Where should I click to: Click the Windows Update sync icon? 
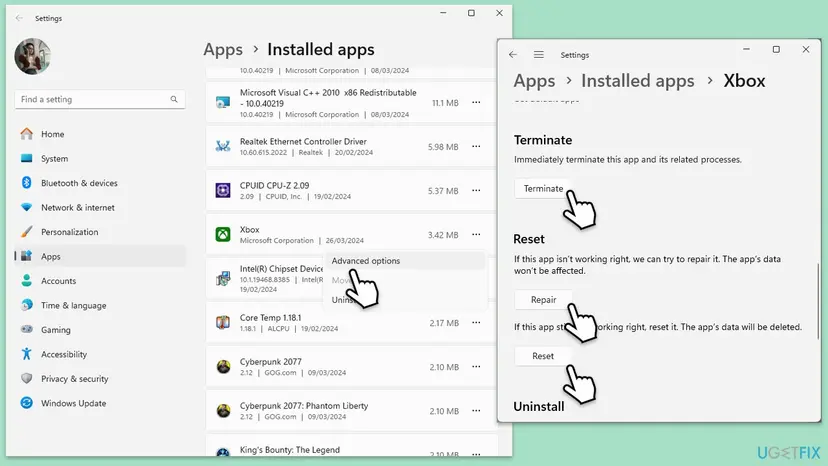click(26, 403)
